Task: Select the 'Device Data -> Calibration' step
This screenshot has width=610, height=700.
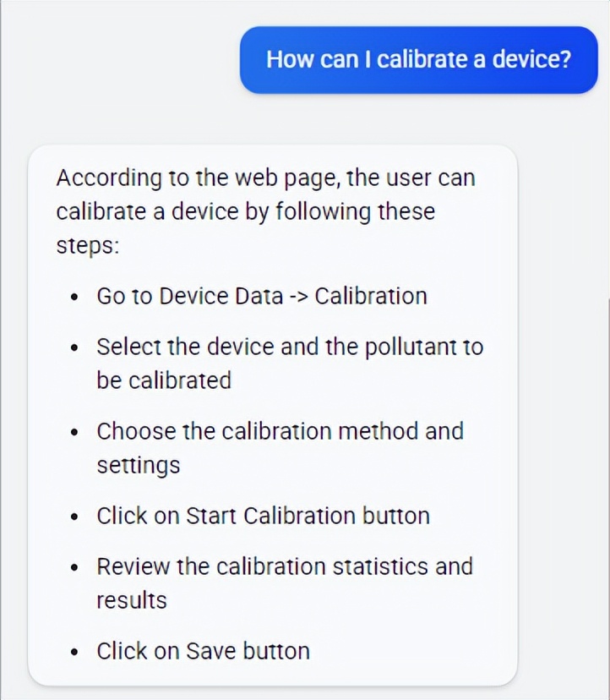Action: click(x=262, y=296)
